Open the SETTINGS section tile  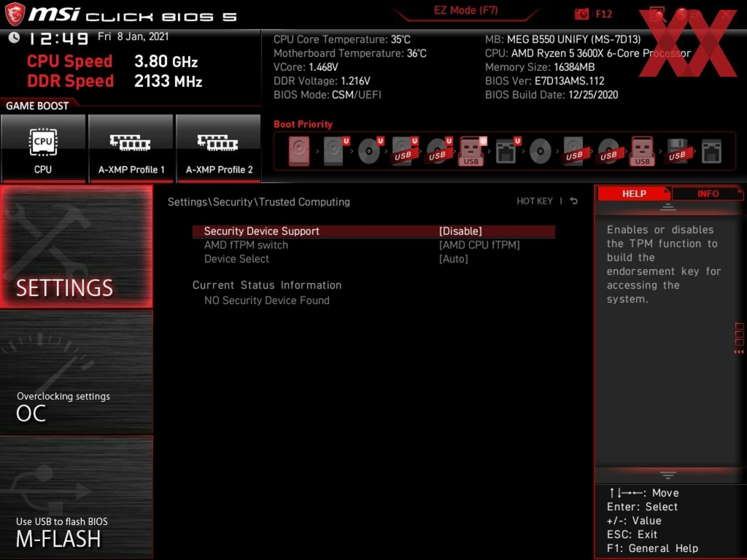(x=76, y=247)
